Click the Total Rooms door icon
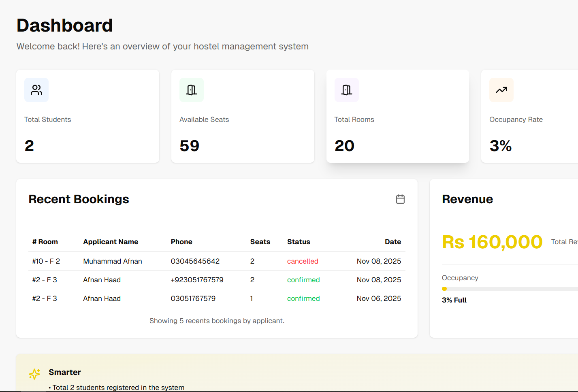Screen dimensions: 578x392 [347, 90]
